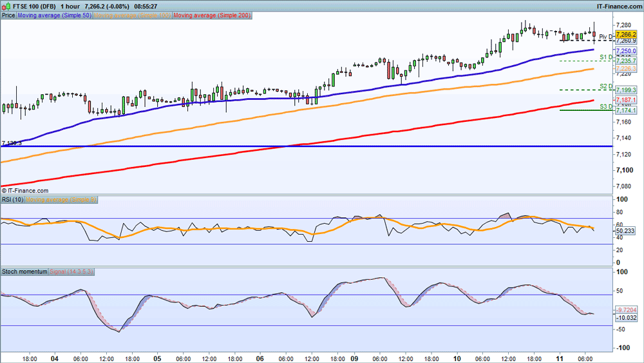
Task: Click the 7,174.1 S3 price tag
Action: [626, 110]
